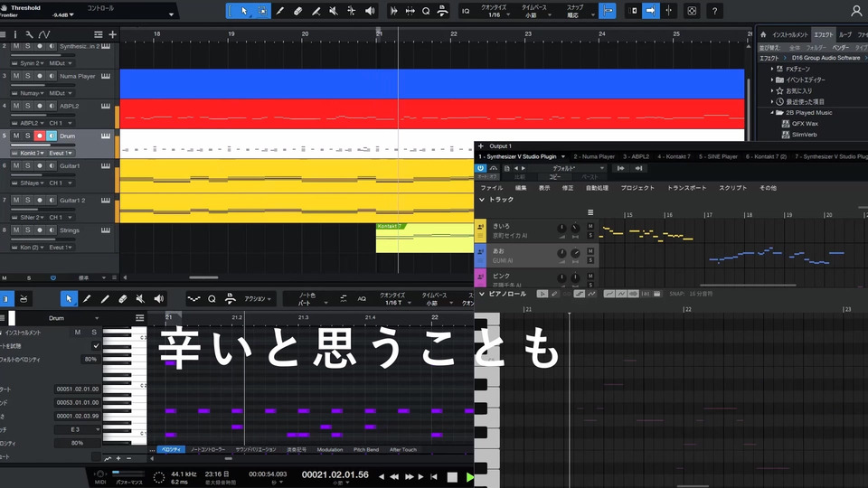Select the Paint pencil tool in piano editor

[x=88, y=299]
